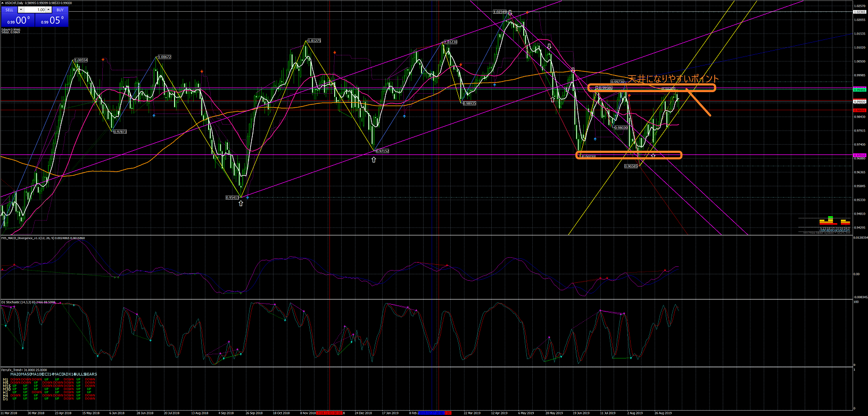868x416 pixels.
Task: Select 0.97400 on the price axis
Action: point(859,144)
